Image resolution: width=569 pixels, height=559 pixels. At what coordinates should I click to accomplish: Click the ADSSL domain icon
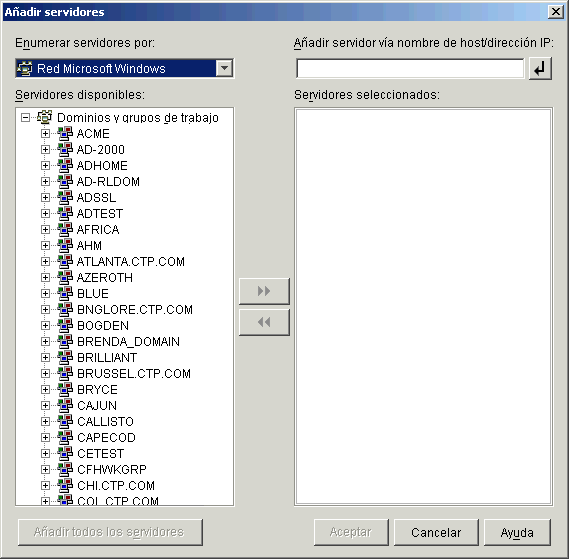65,197
